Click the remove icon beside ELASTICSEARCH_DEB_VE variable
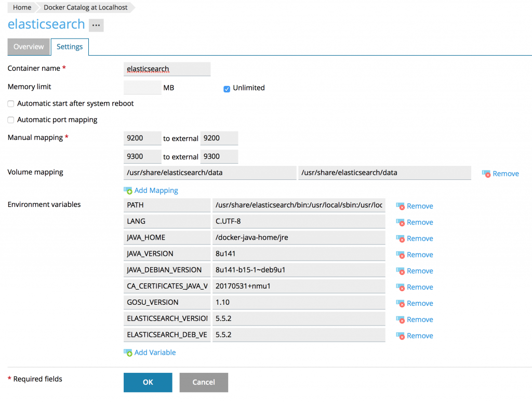The image size is (532, 402). [401, 336]
